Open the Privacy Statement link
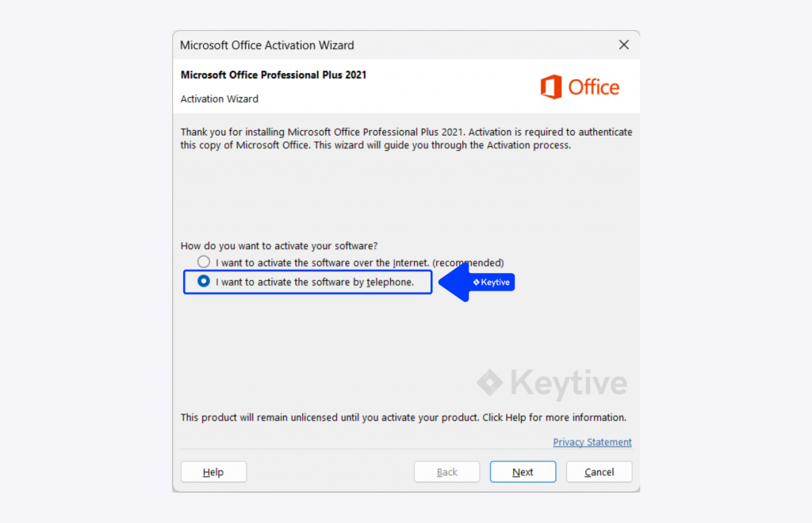Screen dimensions: 812x523 coord(592,442)
